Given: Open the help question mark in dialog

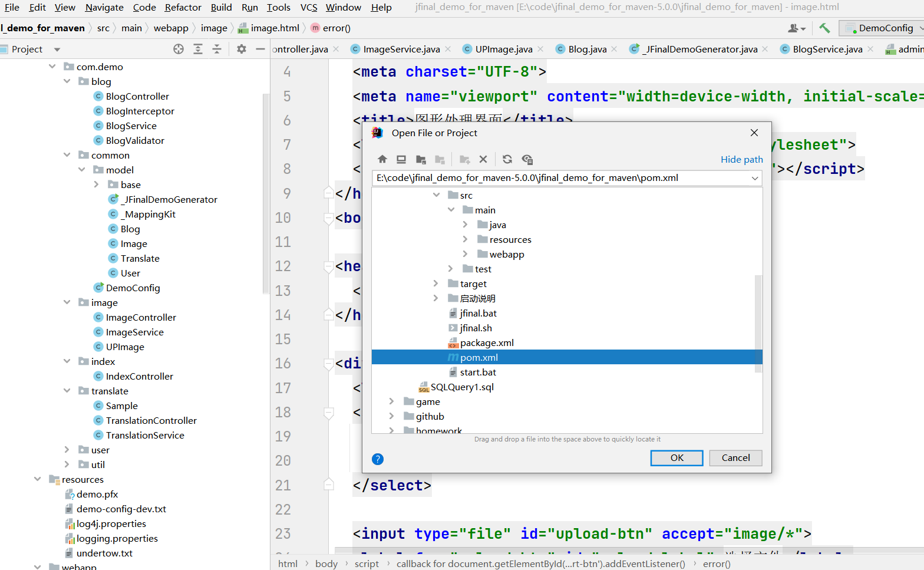Looking at the screenshot, I should pos(378,459).
